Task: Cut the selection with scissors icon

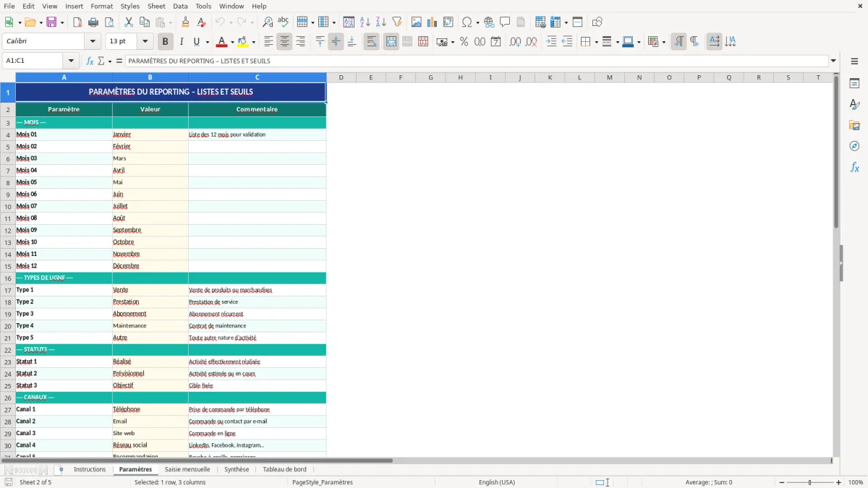Action: (129, 22)
